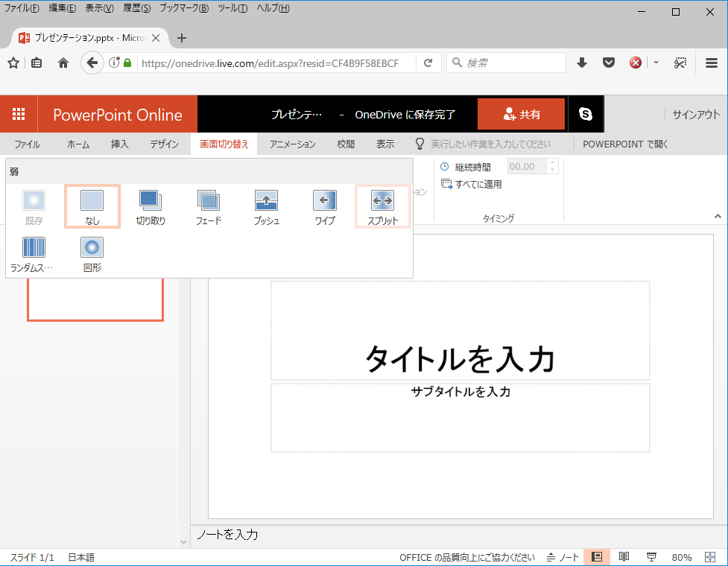Open the 表示(V) browser menu

(99, 8)
